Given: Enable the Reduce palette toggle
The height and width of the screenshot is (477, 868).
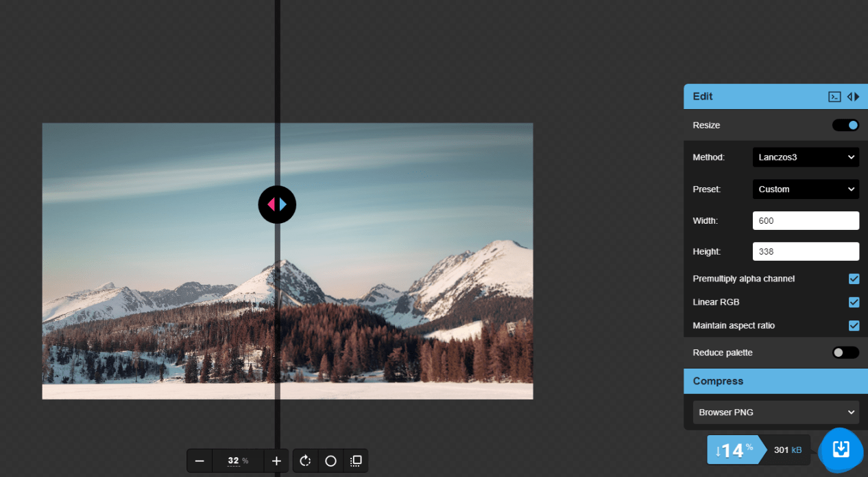Looking at the screenshot, I should coord(845,352).
